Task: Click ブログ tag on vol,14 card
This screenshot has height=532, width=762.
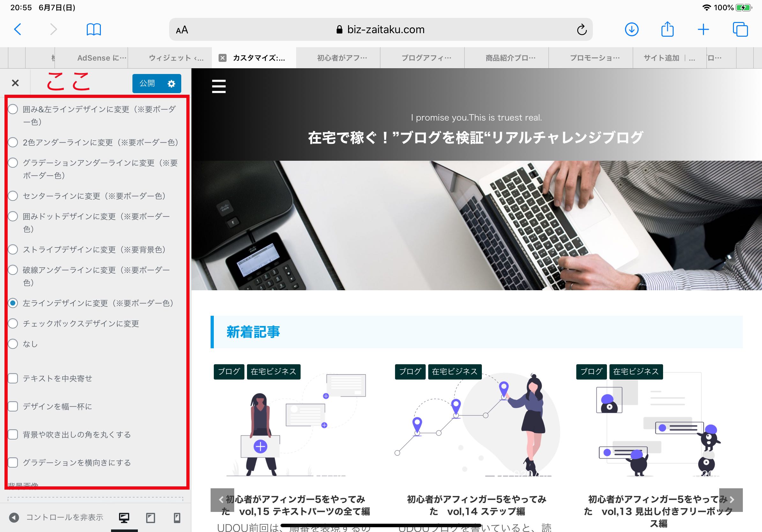Action: 410,372
